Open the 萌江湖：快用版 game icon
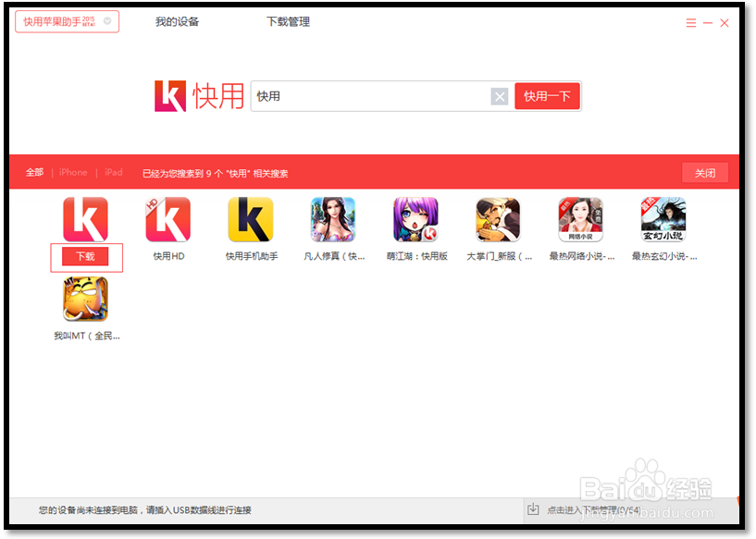Image resolution: width=756 pixels, height=539 pixels. 415,219
